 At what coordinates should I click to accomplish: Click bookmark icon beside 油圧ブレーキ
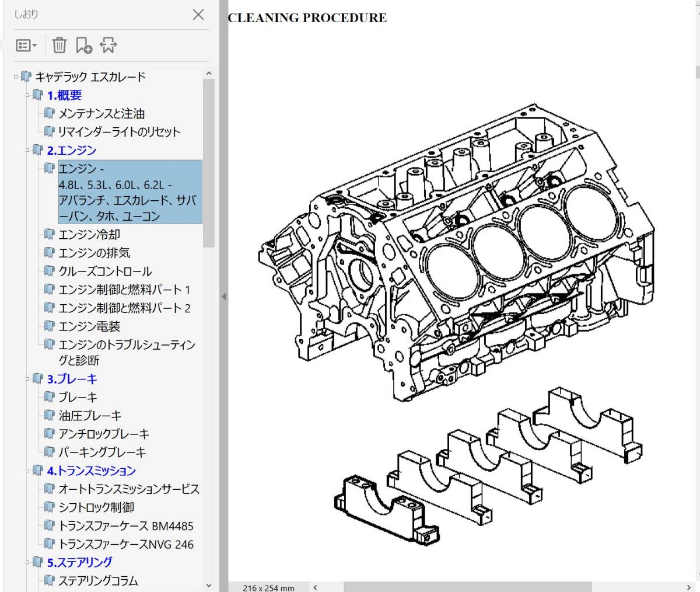pos(49,416)
